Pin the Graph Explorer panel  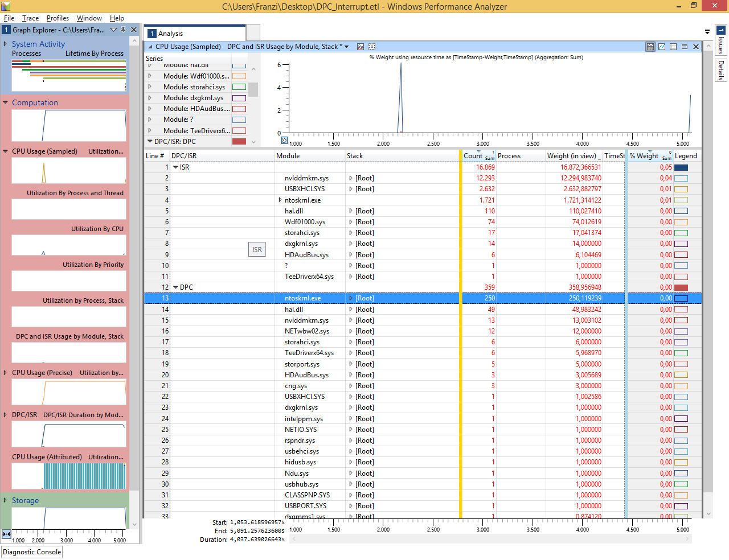pos(124,30)
